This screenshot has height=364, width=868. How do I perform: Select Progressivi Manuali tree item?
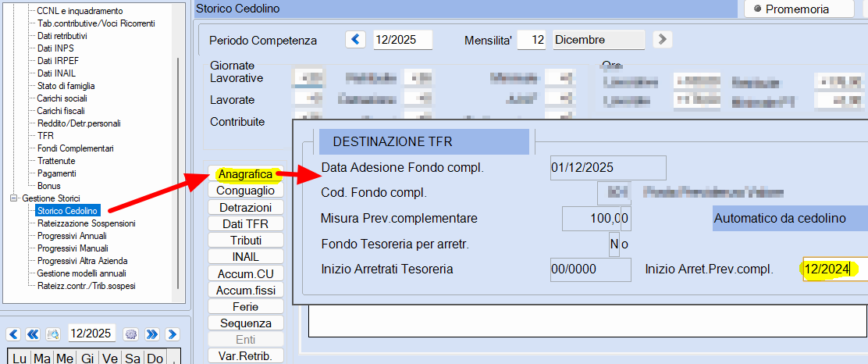(x=73, y=248)
